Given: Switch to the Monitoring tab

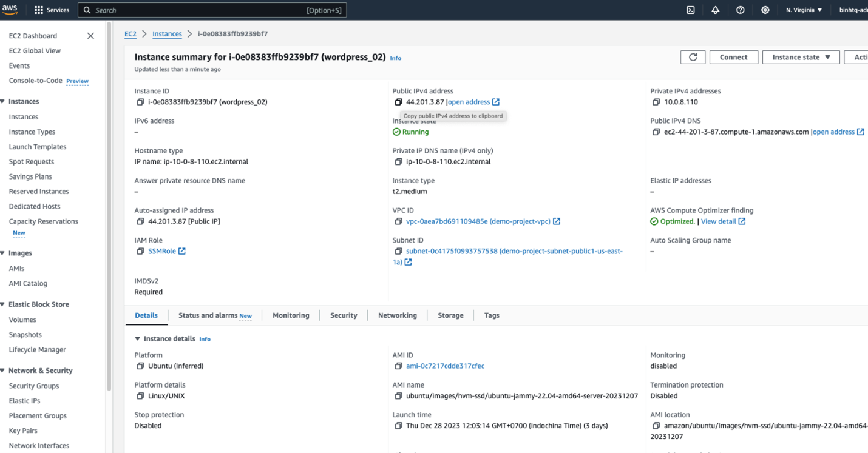Looking at the screenshot, I should pyautogui.click(x=291, y=315).
